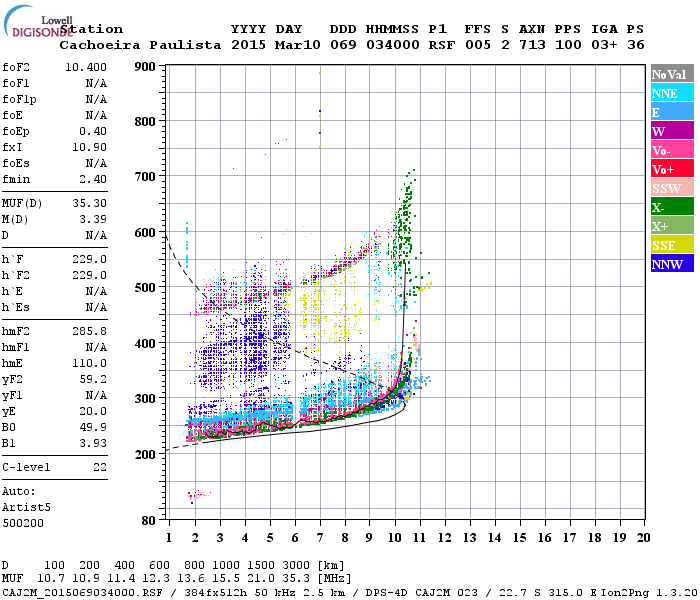Select the SSE yellow legend swatch
Screen dimensions: 700x600
[x=672, y=245]
